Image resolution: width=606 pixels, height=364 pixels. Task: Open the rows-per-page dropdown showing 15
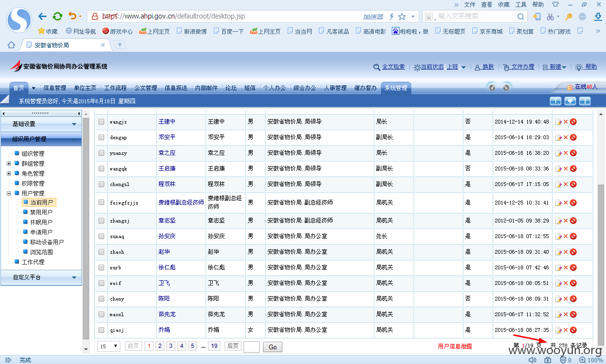109,346
